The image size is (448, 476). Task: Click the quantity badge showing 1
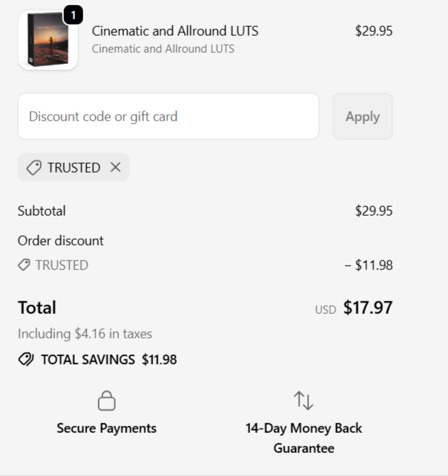tap(74, 15)
